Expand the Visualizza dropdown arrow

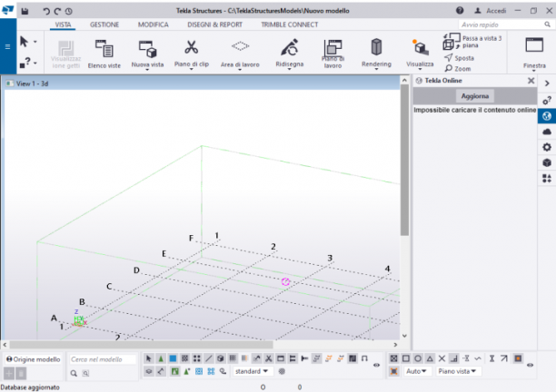[x=420, y=69]
